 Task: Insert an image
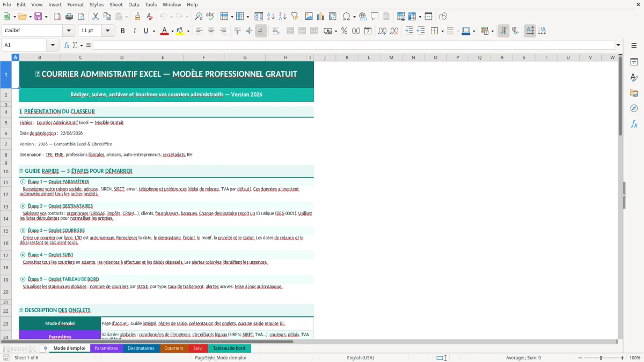pyautogui.click(x=310, y=17)
